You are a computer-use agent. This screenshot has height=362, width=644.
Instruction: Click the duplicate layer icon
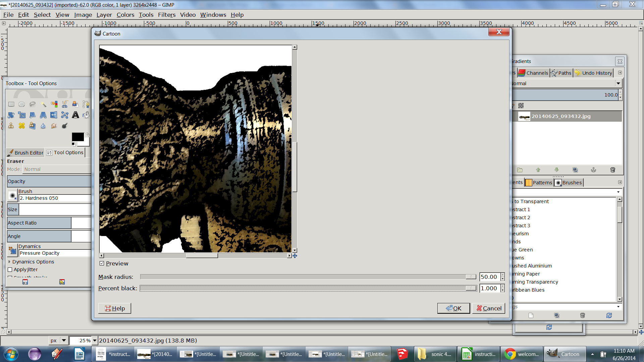point(575,170)
